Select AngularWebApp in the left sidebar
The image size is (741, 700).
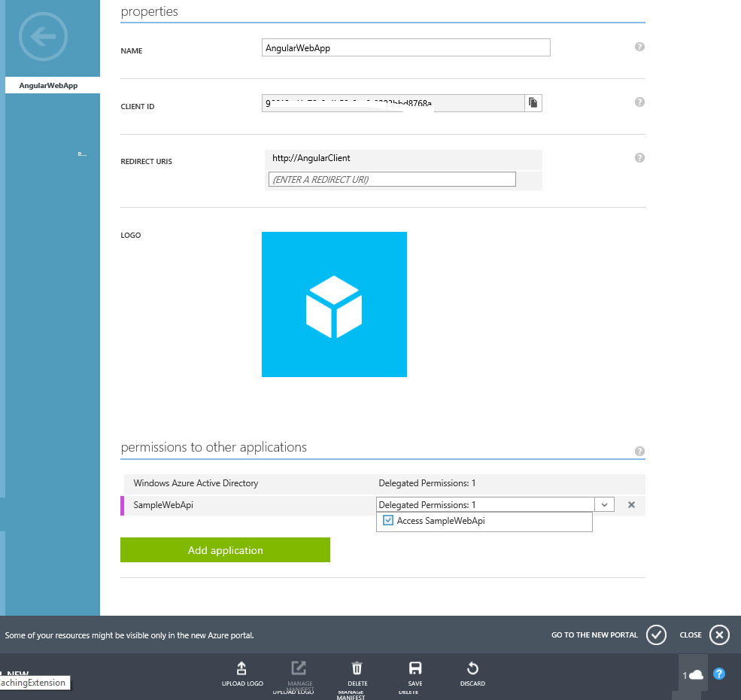click(x=53, y=85)
